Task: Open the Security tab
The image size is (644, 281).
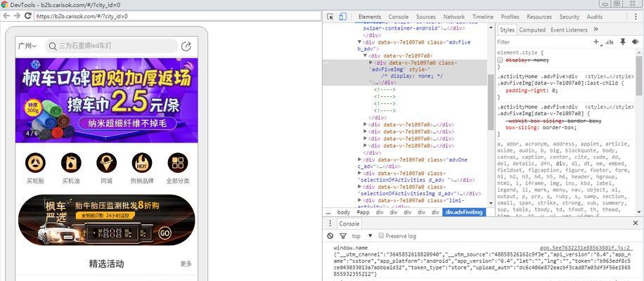Action: click(x=569, y=17)
